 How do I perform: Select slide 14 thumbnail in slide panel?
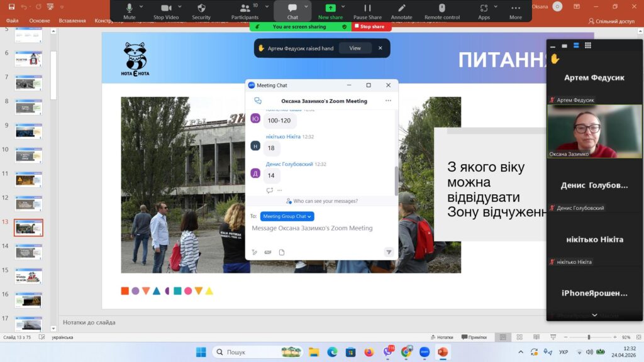coord(28,251)
